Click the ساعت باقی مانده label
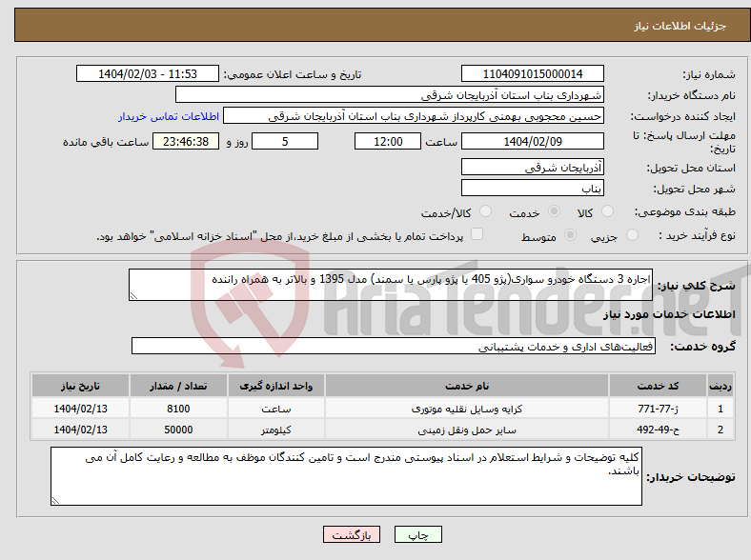 click(106, 142)
